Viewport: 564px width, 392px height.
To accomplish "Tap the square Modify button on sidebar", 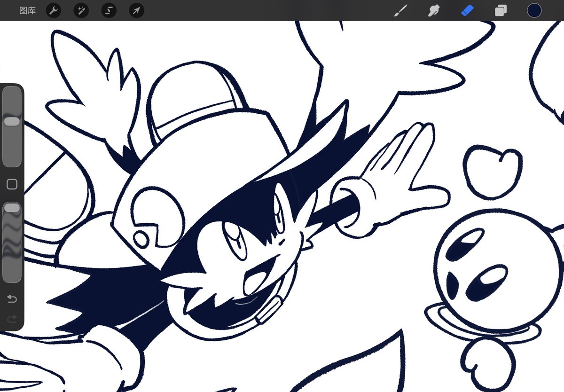I will (12, 184).
